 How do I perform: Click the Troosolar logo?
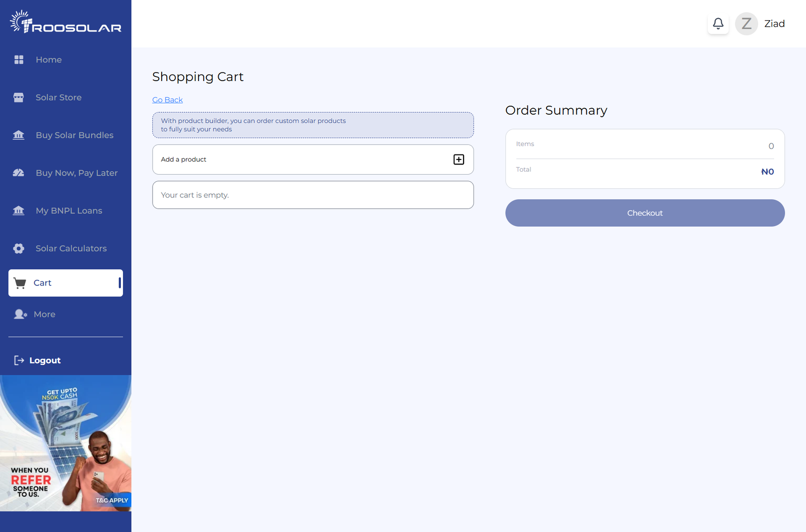click(65, 23)
